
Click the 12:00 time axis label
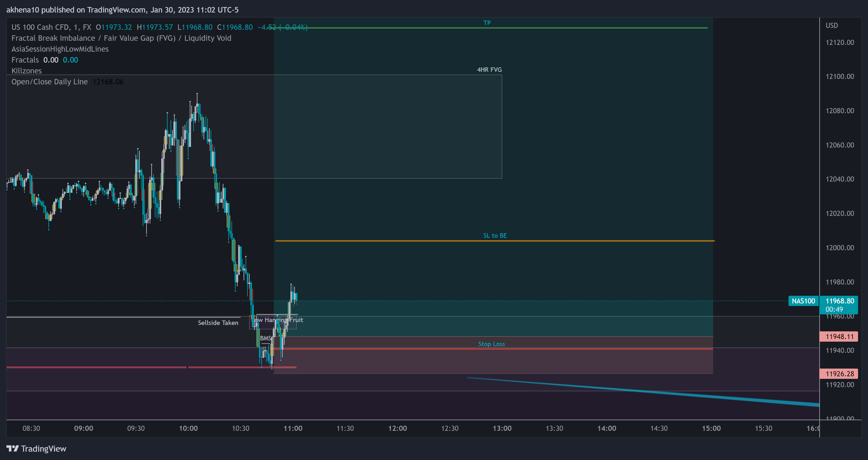(397, 428)
